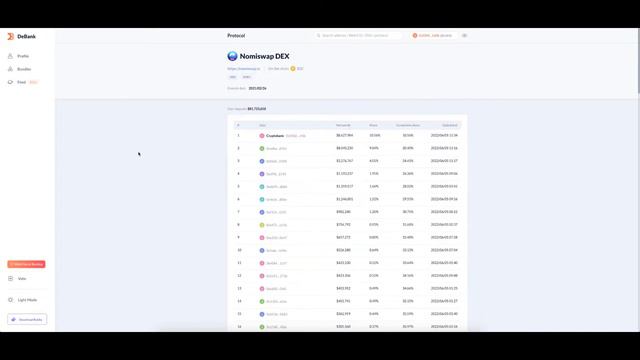This screenshot has width=640, height=360.
Task: Click the Profile person icon
Action: click(x=11, y=56)
